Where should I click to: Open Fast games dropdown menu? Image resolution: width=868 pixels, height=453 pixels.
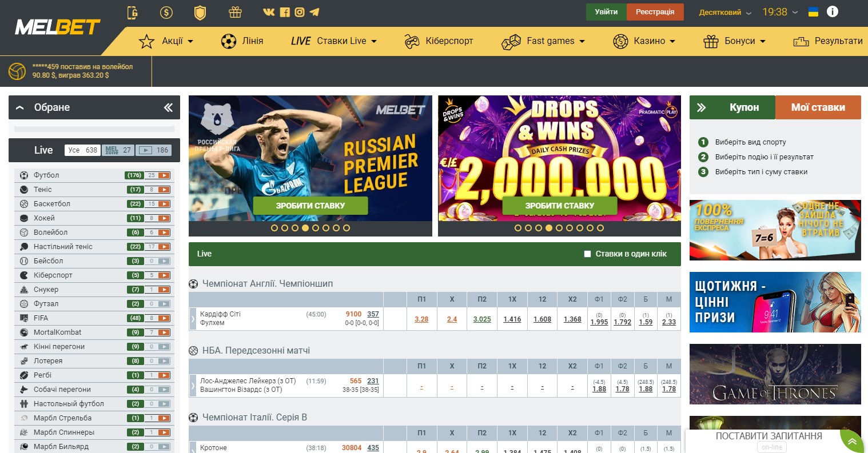543,41
